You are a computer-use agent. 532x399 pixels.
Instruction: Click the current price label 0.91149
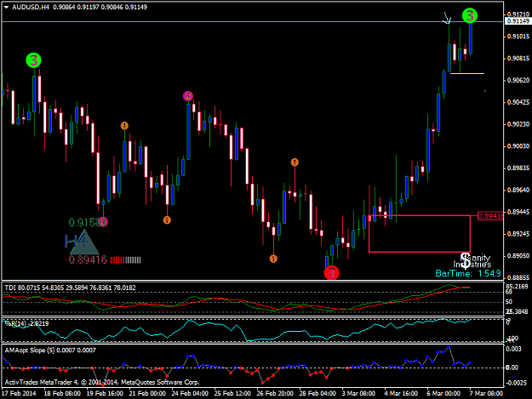point(518,21)
